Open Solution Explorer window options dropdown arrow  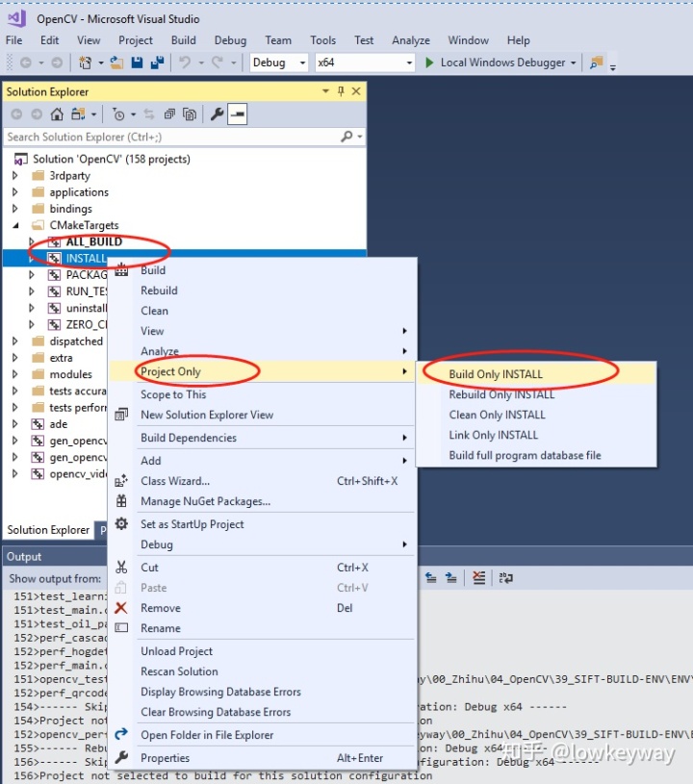coord(325,91)
